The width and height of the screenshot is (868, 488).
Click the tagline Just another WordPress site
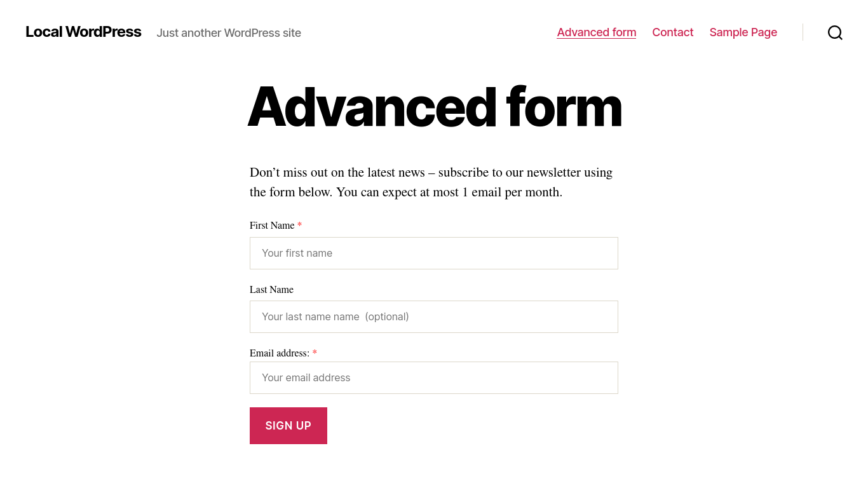[229, 33]
